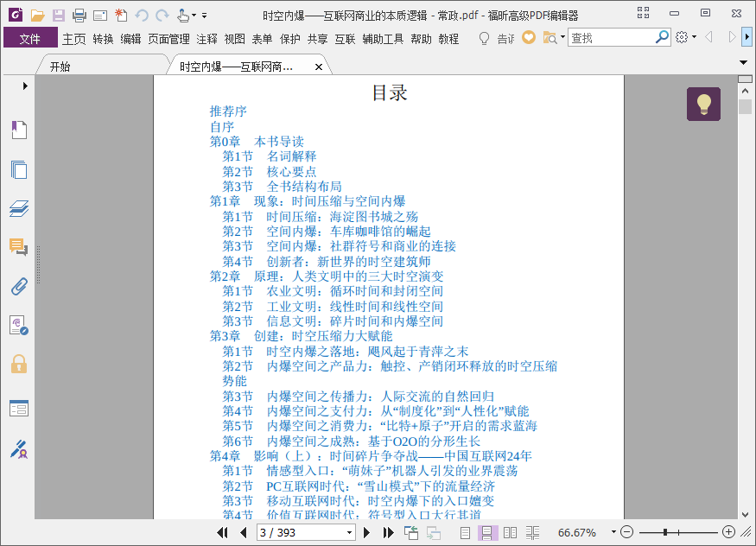Open the quick access toolbar customize arrow

point(205,16)
